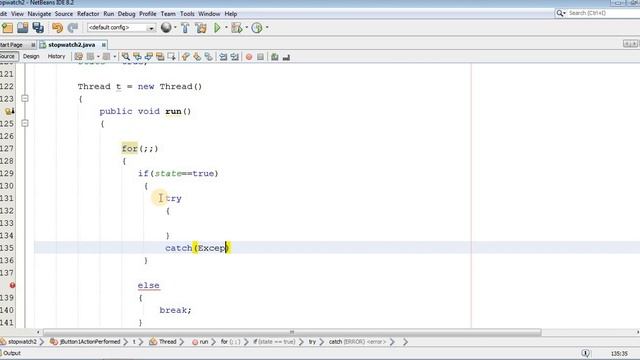Click Shift Line Right icon

tap(235, 57)
